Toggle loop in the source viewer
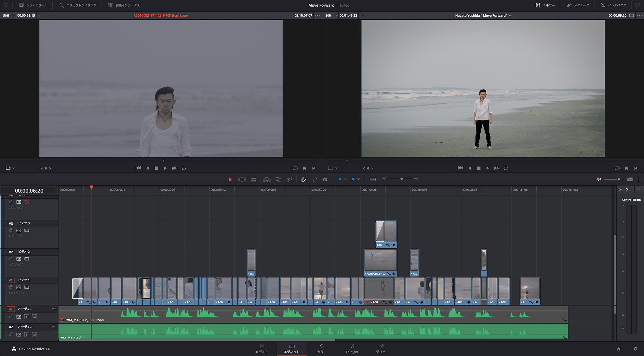Image resolution: width=644 pixels, height=356 pixels. (x=184, y=168)
